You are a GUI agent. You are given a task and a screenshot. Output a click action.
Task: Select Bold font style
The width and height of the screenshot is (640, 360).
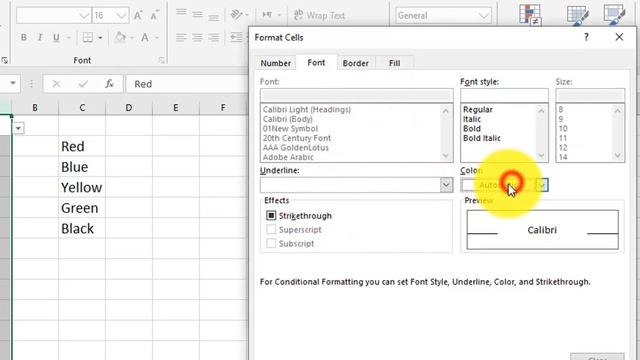pos(472,128)
